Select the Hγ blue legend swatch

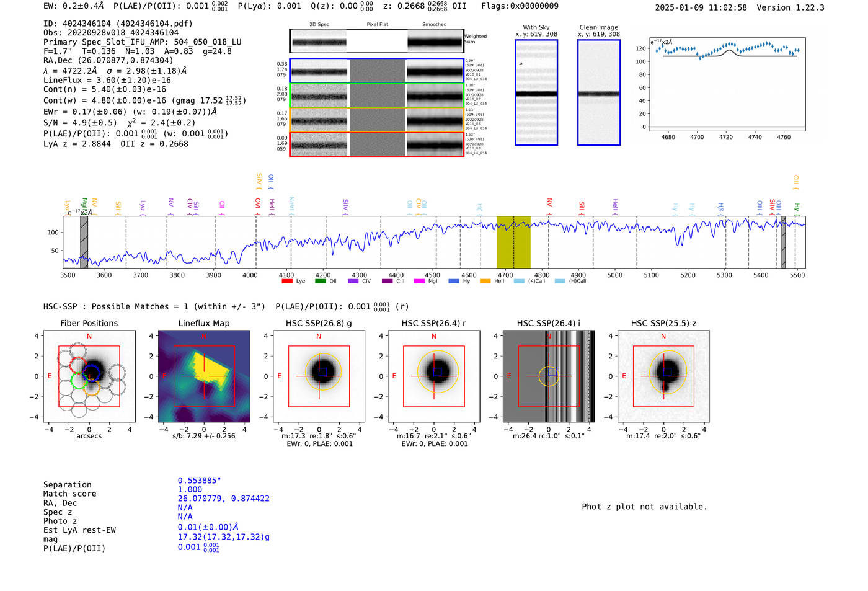click(454, 281)
